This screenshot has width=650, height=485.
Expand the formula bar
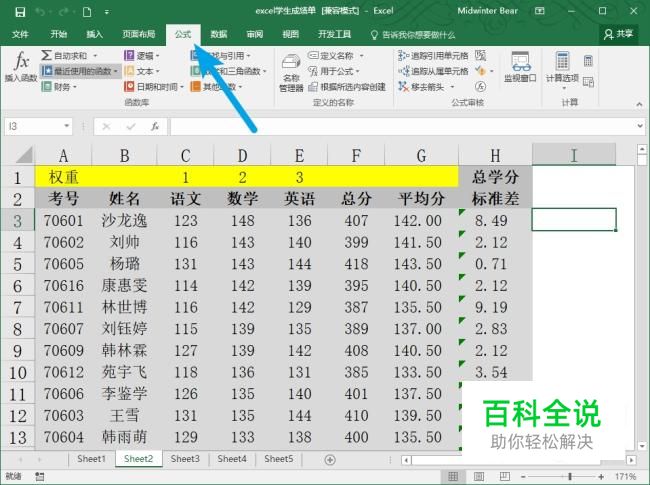tap(640, 126)
